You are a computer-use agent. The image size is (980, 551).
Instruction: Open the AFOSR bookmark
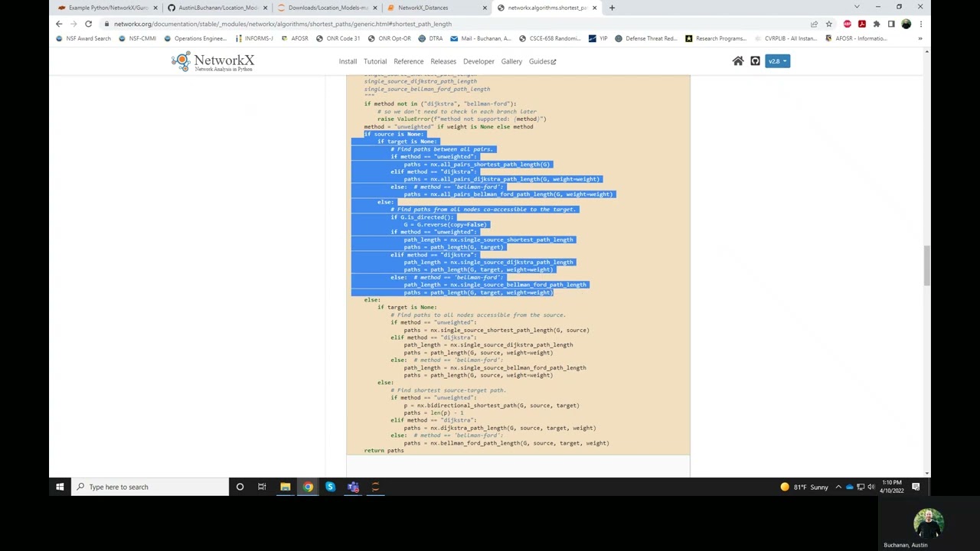295,38
